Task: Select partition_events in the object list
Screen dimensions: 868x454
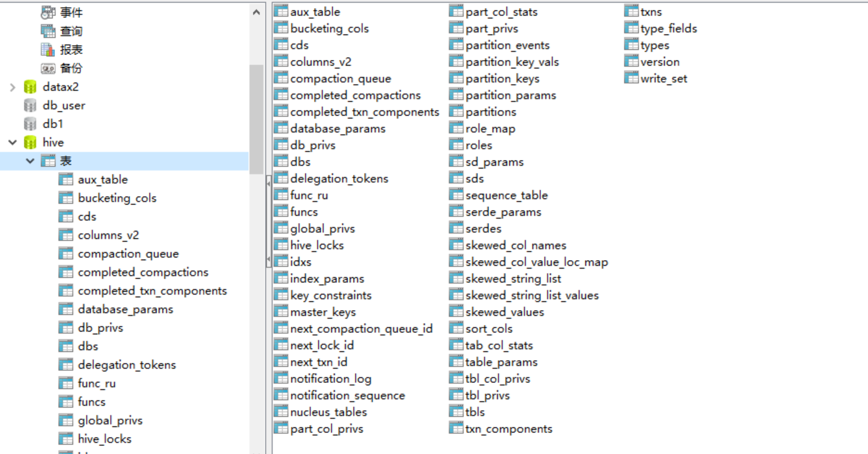Action: pyautogui.click(x=508, y=45)
